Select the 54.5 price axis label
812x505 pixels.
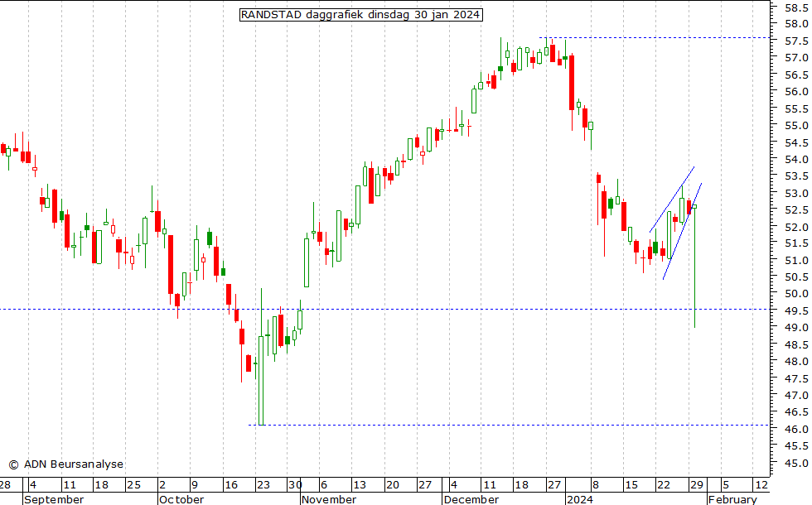pyautogui.click(x=796, y=142)
